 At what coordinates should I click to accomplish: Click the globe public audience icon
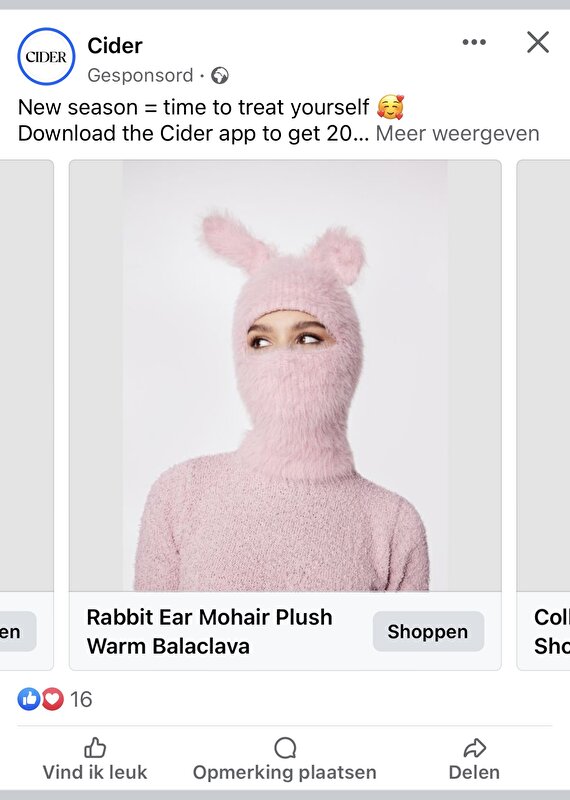coord(220,76)
